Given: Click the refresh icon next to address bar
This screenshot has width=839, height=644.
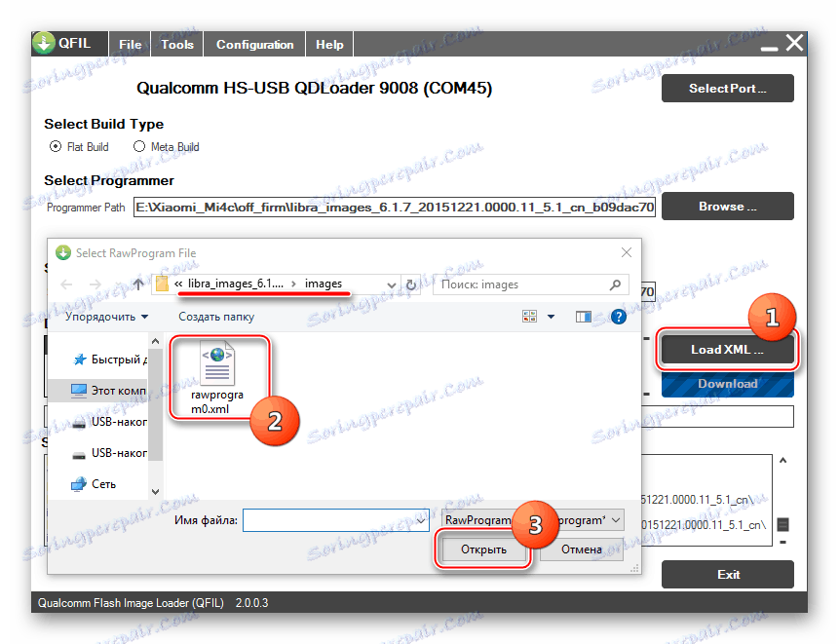Looking at the screenshot, I should (x=409, y=284).
